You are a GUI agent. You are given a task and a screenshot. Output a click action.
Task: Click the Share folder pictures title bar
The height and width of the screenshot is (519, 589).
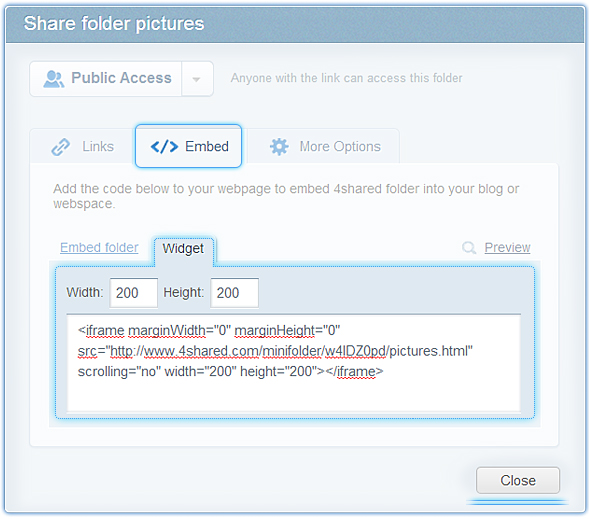(x=295, y=24)
